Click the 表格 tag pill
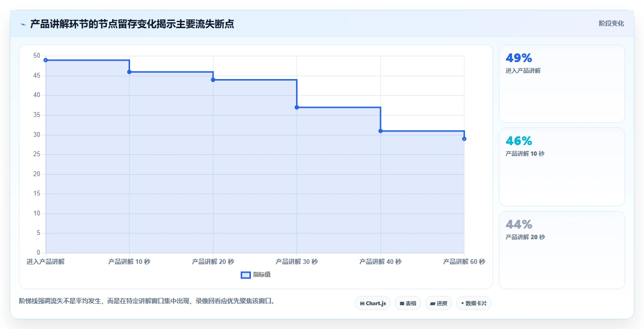 (408, 303)
